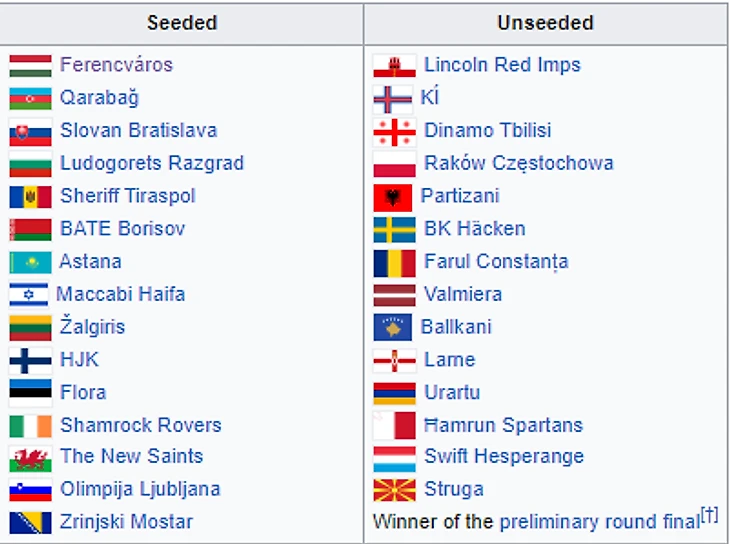Screen dimensions: 730x544
Task: Click the Swedish flag beside BK Häcken
Action: tap(394, 230)
